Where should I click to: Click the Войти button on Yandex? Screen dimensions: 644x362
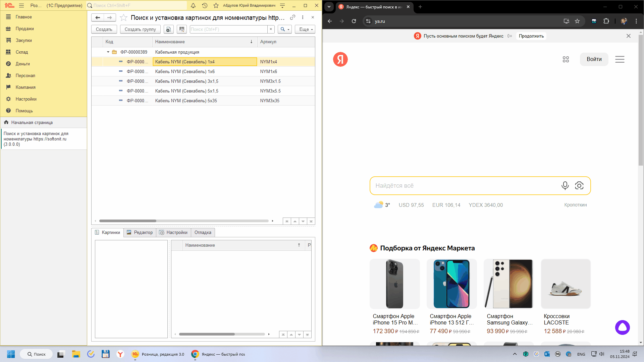click(594, 59)
